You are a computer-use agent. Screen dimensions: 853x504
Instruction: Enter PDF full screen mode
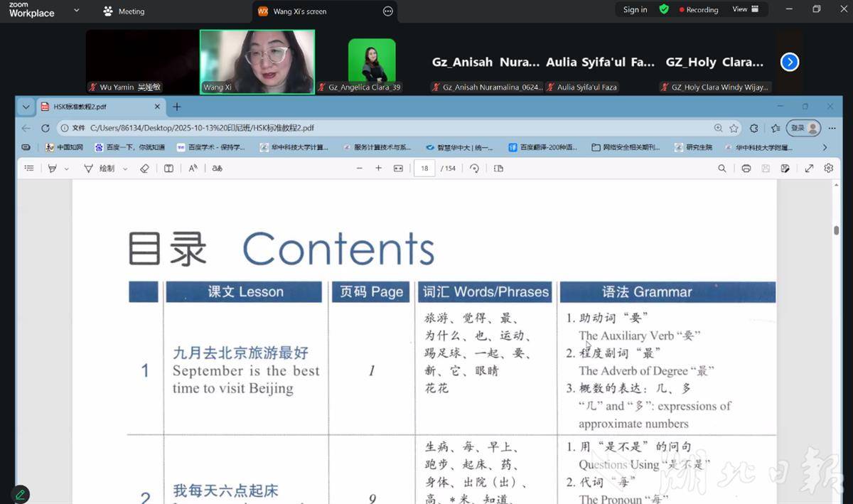pos(809,168)
